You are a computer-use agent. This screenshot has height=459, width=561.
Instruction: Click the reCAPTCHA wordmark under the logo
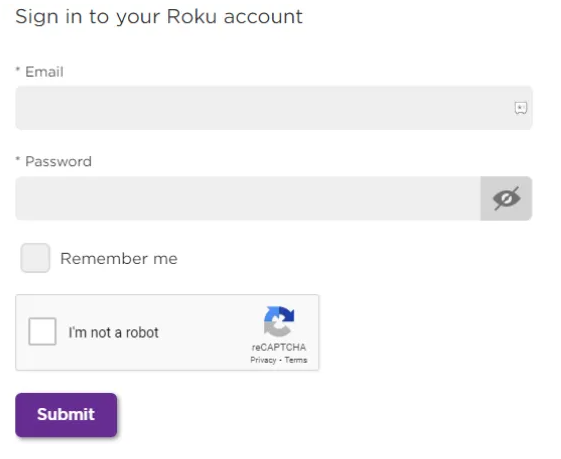click(279, 347)
